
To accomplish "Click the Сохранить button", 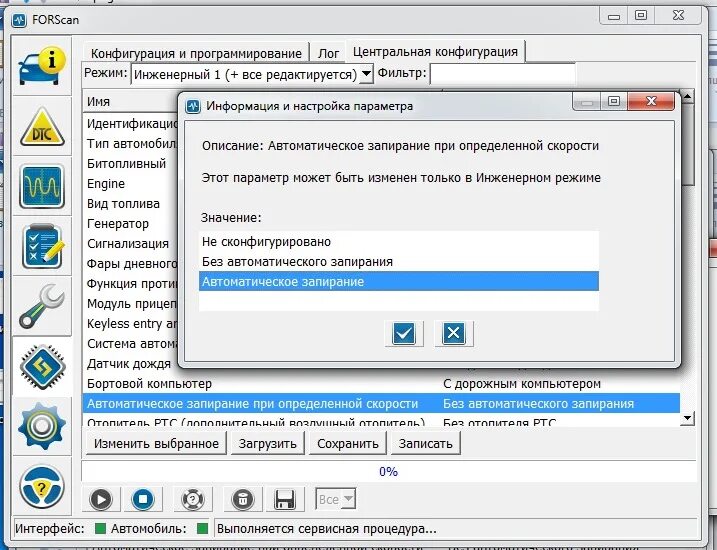I will 348,443.
